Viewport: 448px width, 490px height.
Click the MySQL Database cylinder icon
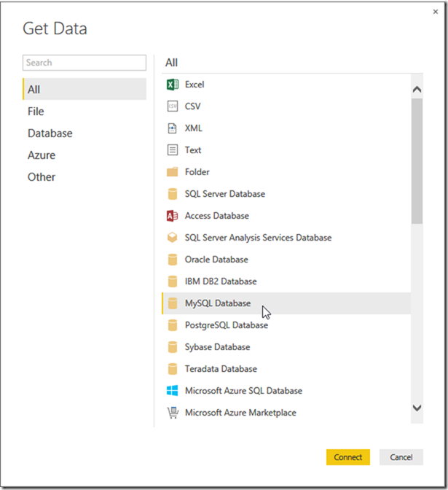(173, 303)
